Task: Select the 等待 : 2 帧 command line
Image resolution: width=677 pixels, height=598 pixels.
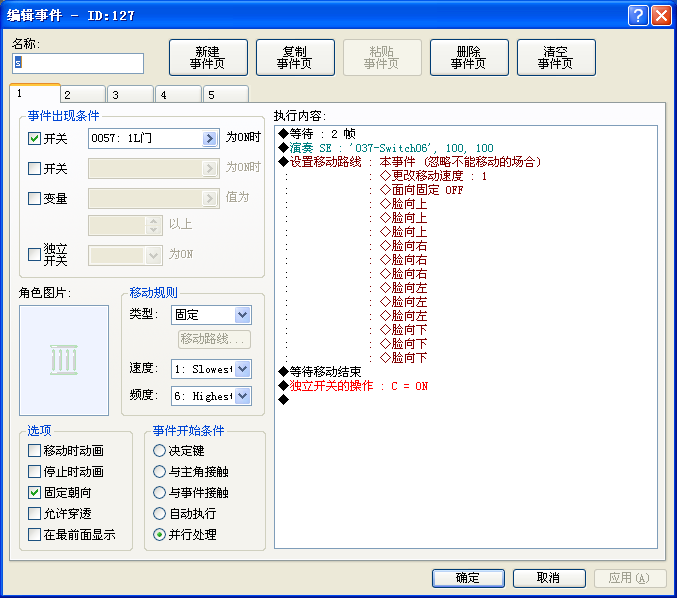Action: click(317, 134)
